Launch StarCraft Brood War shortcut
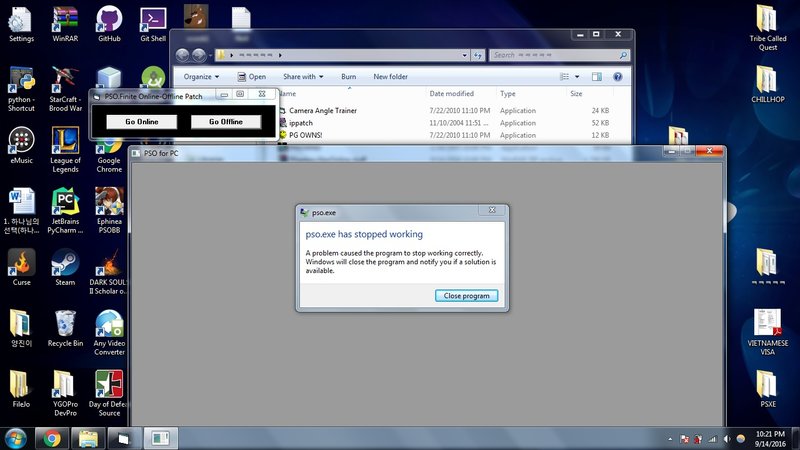800x450 pixels. (x=65, y=89)
